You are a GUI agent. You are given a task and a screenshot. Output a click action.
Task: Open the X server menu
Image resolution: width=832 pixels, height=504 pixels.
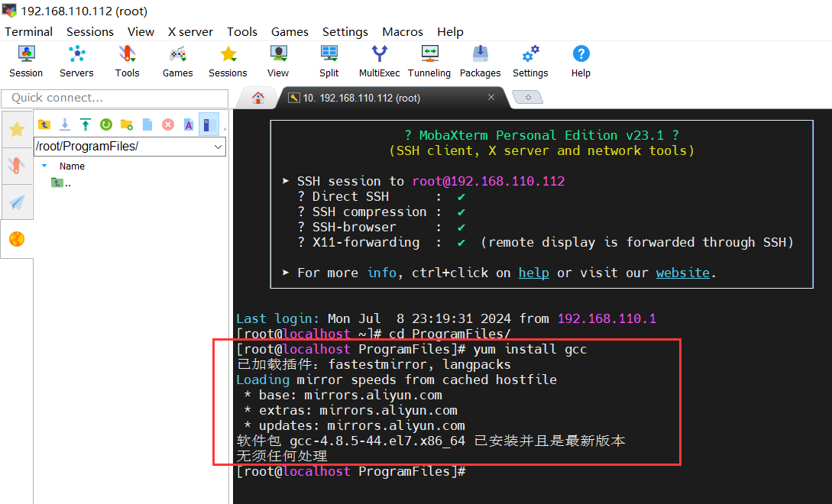tap(190, 32)
